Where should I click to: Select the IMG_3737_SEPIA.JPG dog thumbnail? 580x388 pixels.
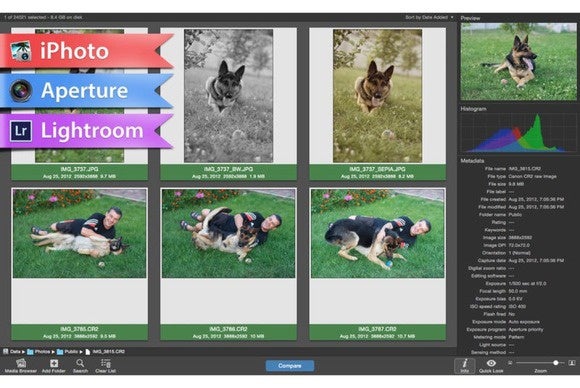click(x=377, y=96)
